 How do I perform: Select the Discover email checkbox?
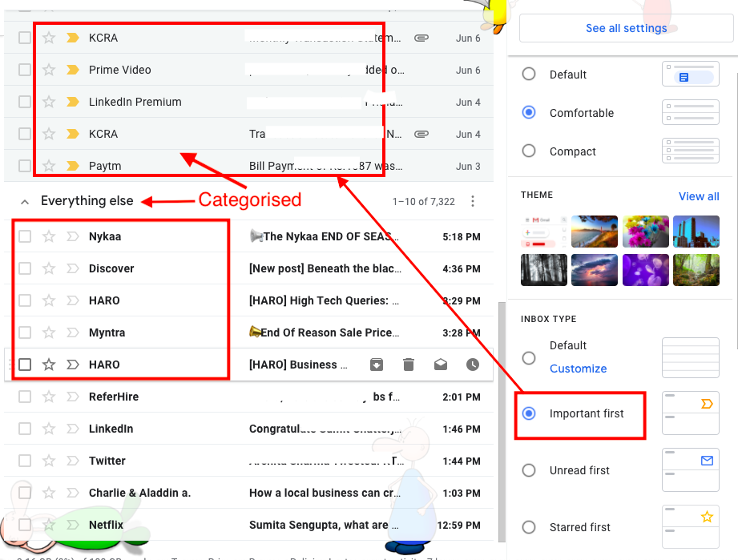coord(25,268)
